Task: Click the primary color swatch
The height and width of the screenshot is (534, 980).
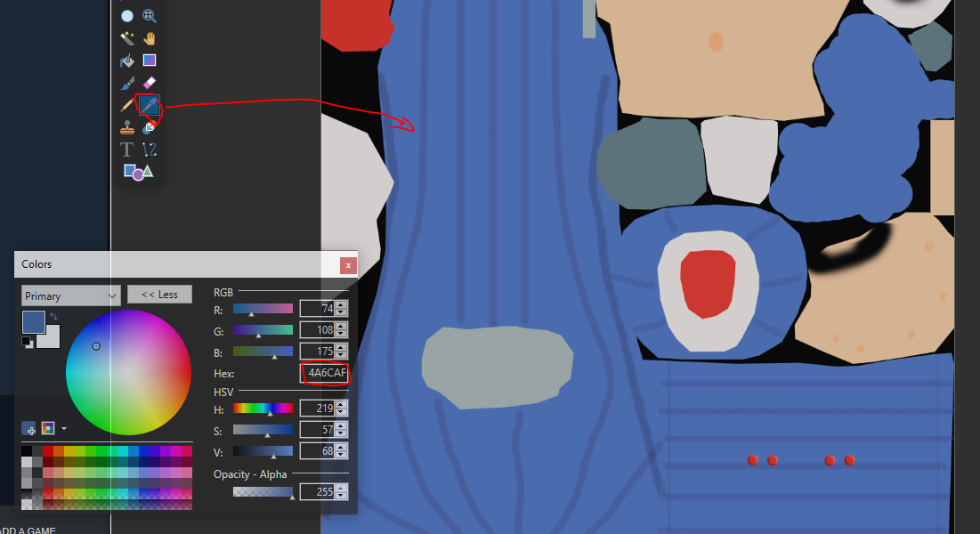Action: (33, 321)
